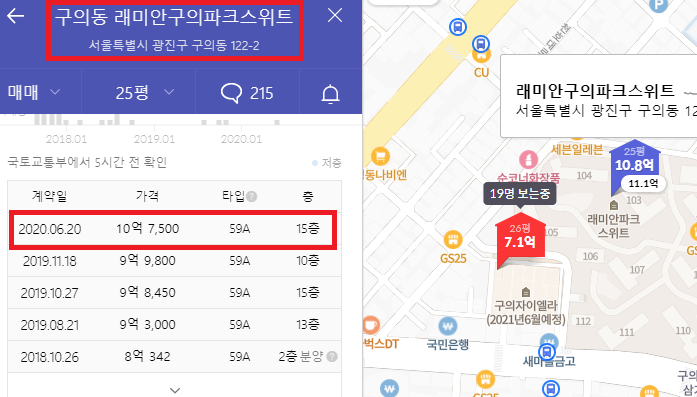Click the 새마을금고 bus stop icon
This screenshot has width=697, height=397.
[x=547, y=352]
